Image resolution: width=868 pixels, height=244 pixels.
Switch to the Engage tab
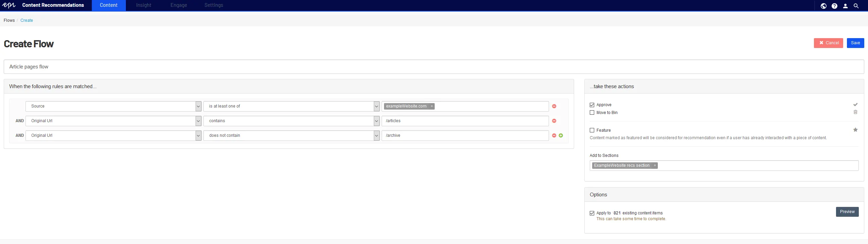coord(179,5)
